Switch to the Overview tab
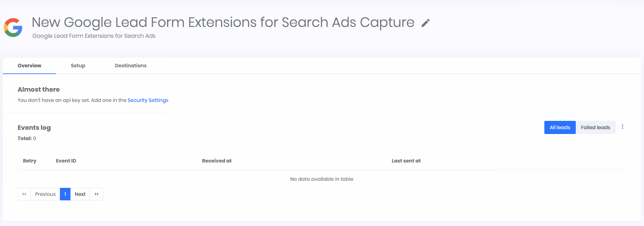Viewport: 644px width, 226px height. [29, 66]
